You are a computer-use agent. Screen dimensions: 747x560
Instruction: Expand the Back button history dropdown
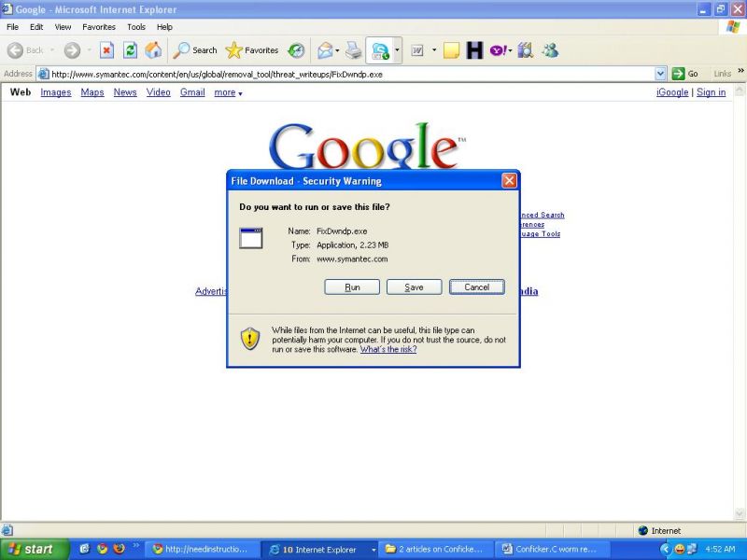[x=52, y=50]
